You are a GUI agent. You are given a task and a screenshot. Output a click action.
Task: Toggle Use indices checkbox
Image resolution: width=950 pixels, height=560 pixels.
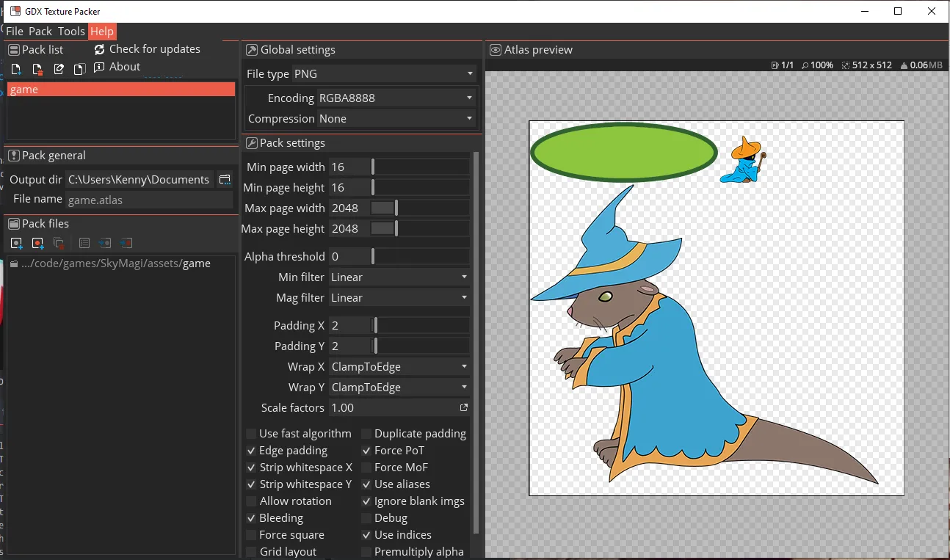pos(366,535)
